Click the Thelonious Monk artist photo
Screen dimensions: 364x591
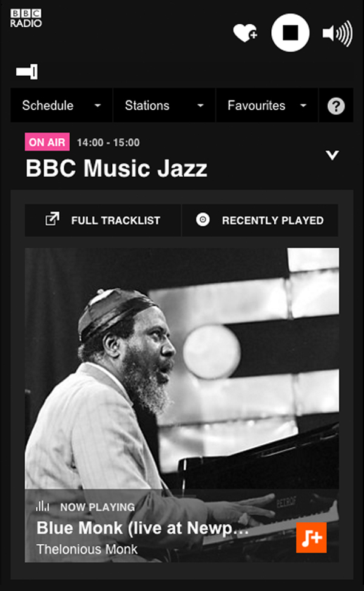pyautogui.click(x=182, y=368)
